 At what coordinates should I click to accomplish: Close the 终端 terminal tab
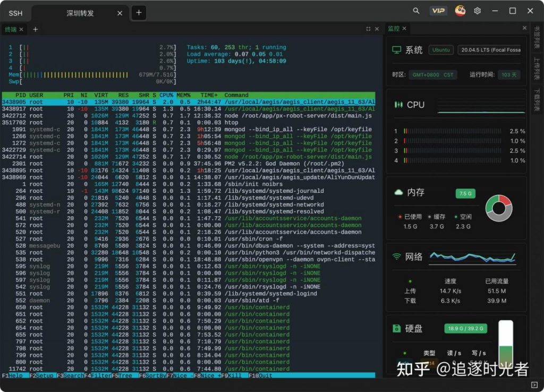22,29
